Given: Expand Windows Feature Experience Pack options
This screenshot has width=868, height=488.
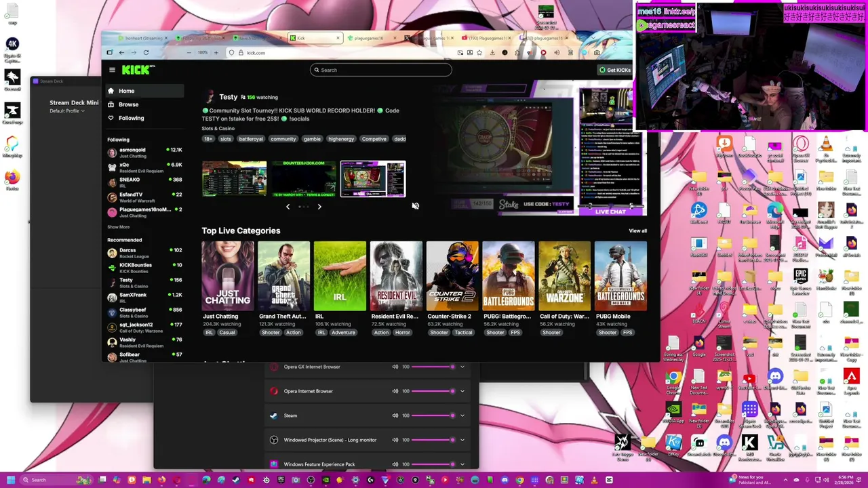Looking at the screenshot, I should tap(462, 464).
